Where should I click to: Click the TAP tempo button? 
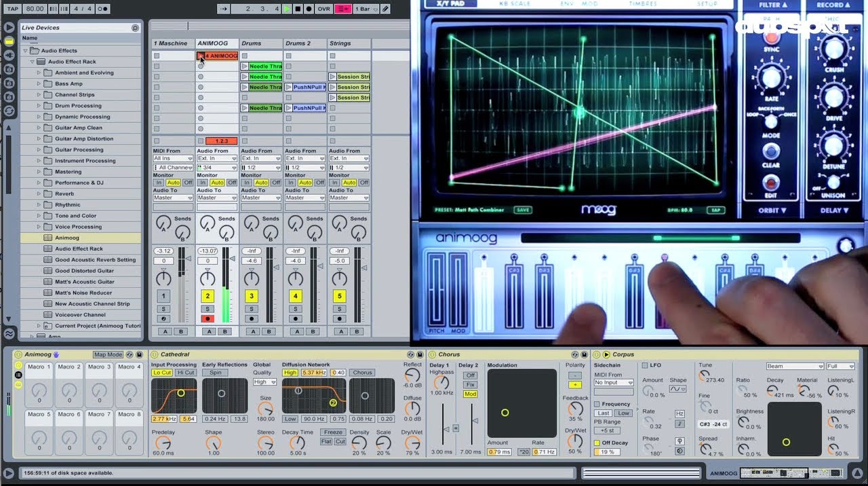click(x=12, y=9)
